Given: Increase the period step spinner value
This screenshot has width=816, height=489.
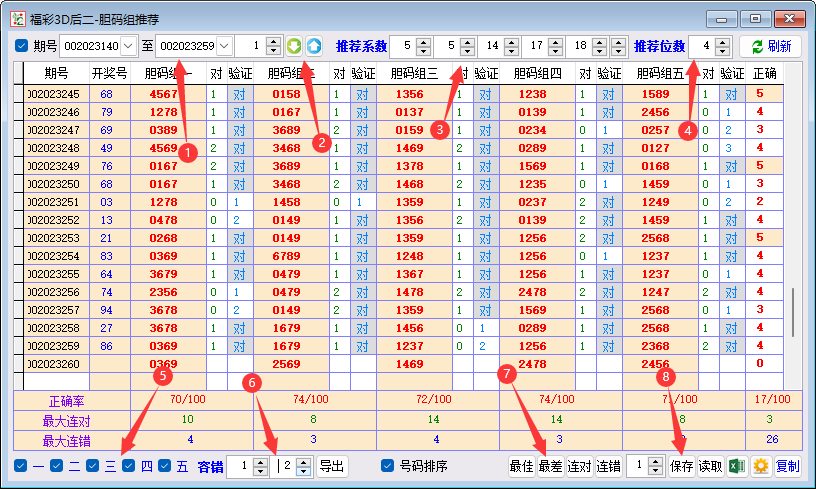Looking at the screenshot, I should pos(273,41).
